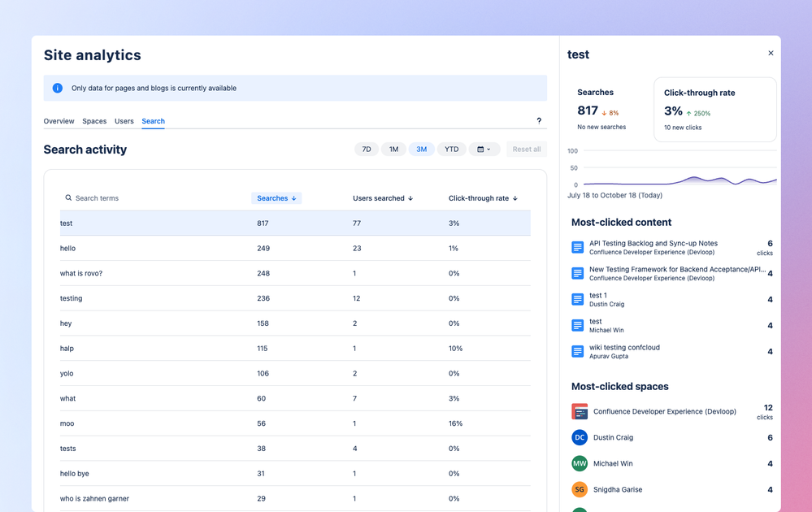812x512 pixels.
Task: Click Dustin Craig's DC avatar
Action: (x=579, y=437)
